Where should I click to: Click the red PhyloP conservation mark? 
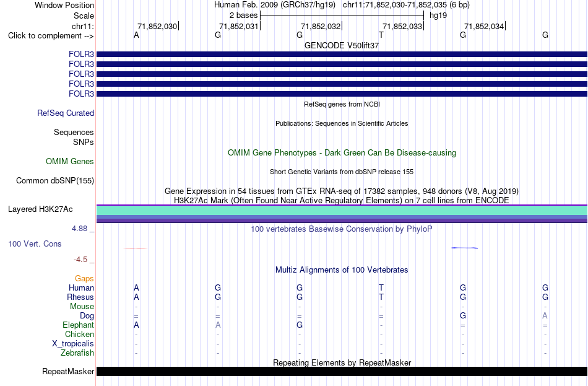click(x=136, y=248)
